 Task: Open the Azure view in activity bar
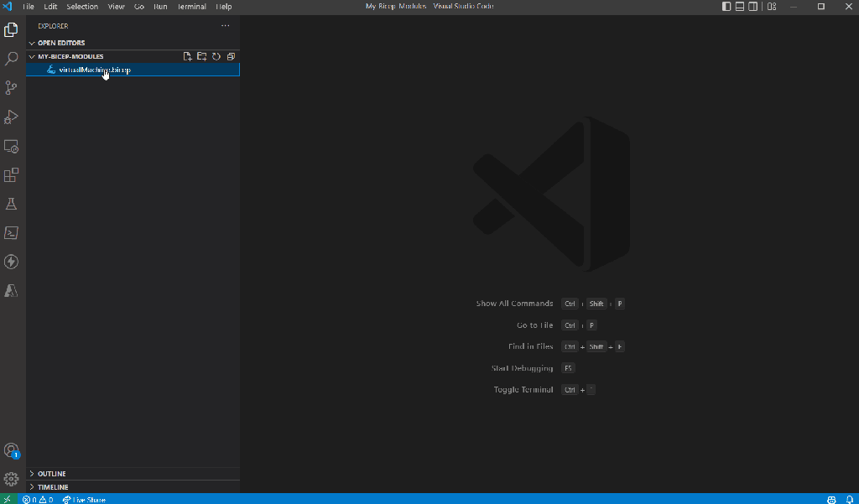[x=12, y=290]
